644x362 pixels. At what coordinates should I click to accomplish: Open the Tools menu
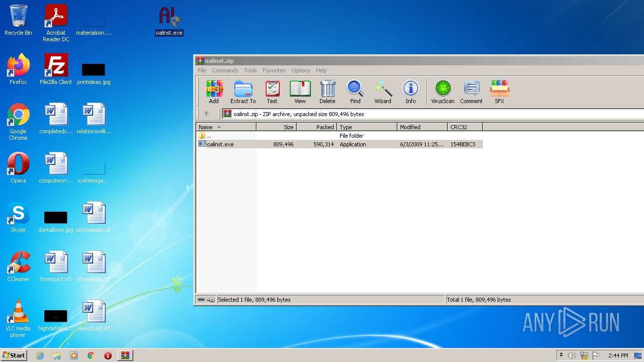251,70
